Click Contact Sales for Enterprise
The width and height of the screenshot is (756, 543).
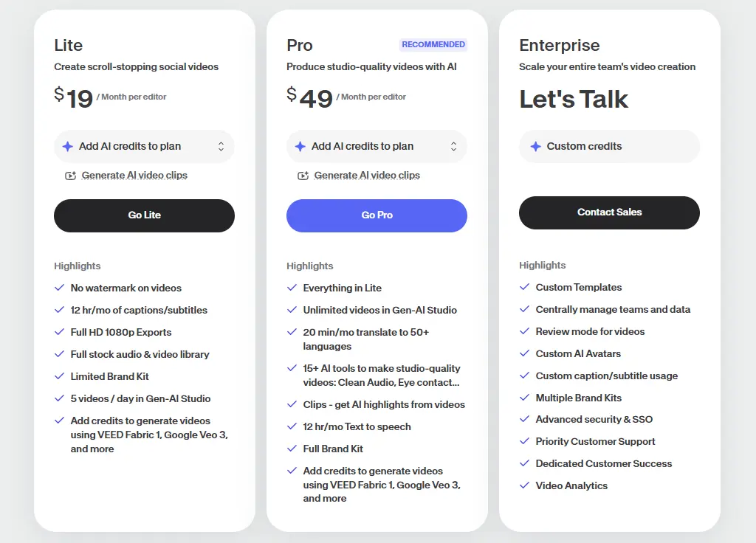(609, 212)
